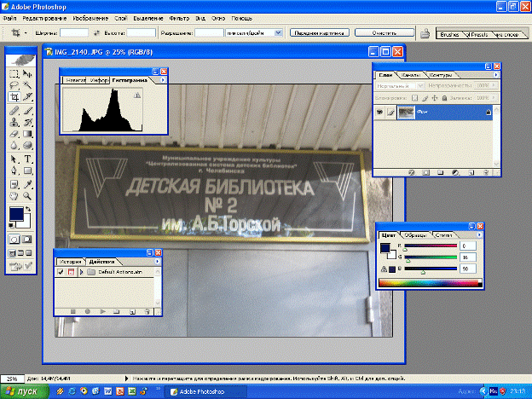The image size is (532, 399).
Task: Click the Очистить button
Action: point(382,32)
